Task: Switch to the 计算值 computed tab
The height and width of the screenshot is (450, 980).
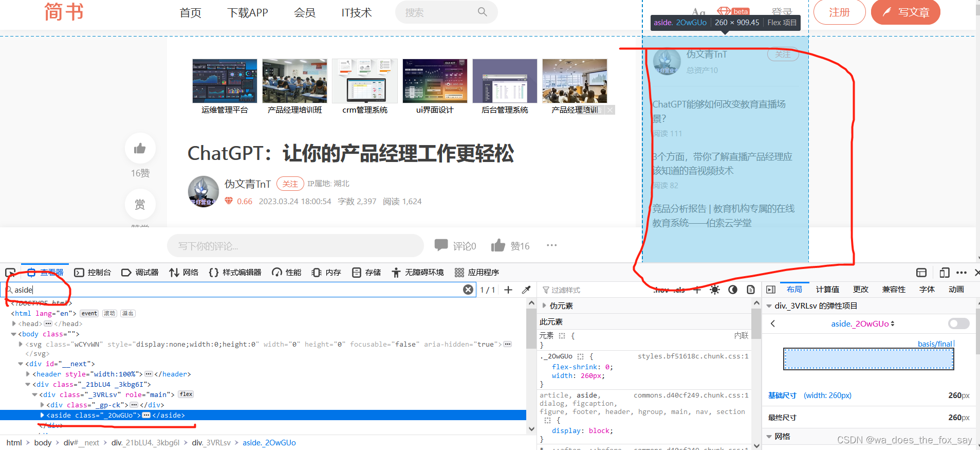Action: click(827, 289)
